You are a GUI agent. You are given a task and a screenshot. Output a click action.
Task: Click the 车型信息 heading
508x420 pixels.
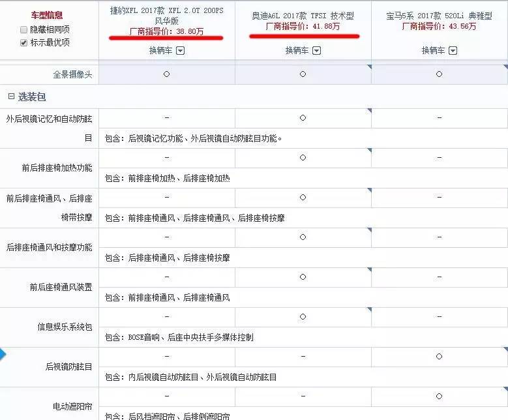[x=47, y=15]
